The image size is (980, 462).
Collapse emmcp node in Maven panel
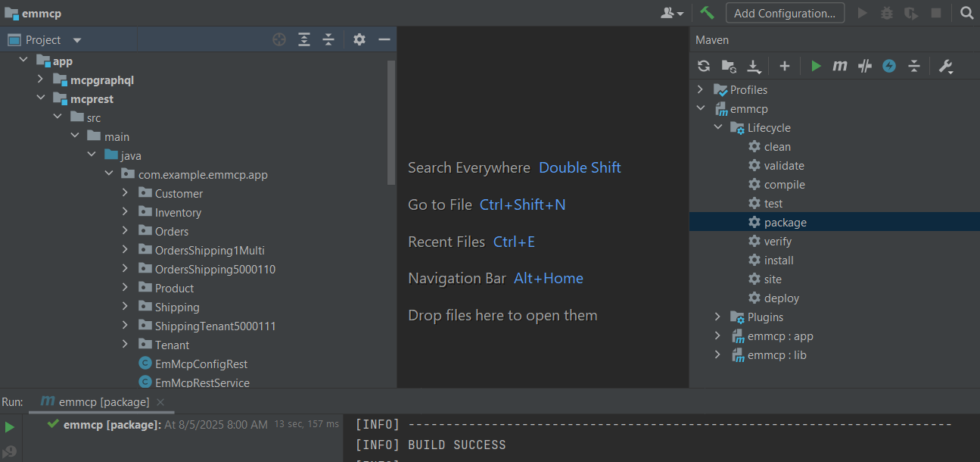coord(701,108)
